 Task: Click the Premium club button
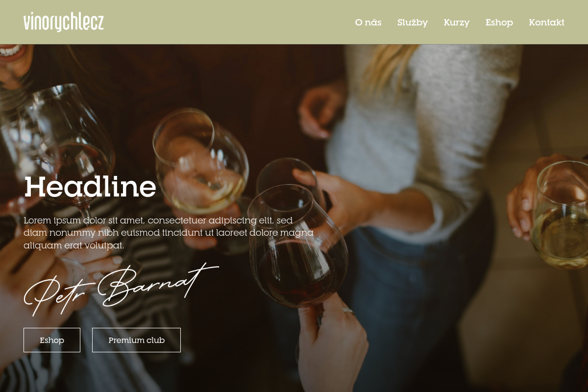(x=136, y=340)
